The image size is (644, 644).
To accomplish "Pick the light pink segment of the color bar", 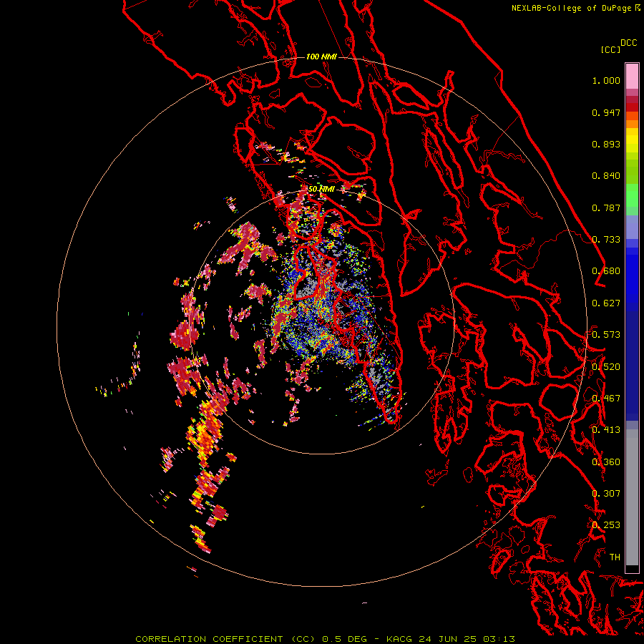I will (632, 77).
